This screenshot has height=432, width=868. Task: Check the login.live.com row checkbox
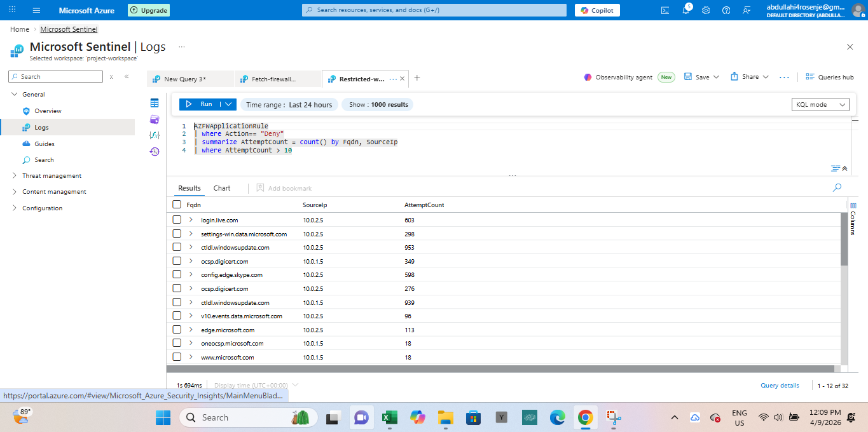pyautogui.click(x=177, y=220)
